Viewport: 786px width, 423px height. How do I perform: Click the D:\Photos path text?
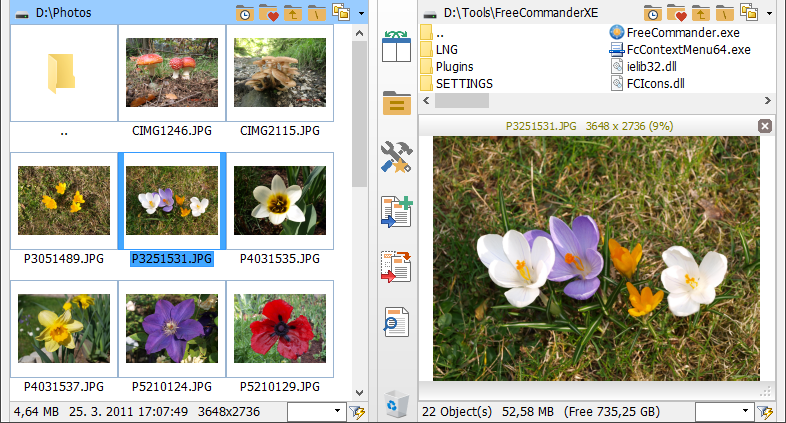coord(64,13)
